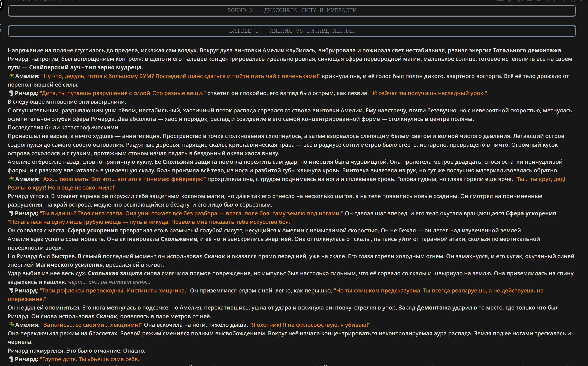Click quote "Но ты слишком предсказуема."

[x=378, y=291]
